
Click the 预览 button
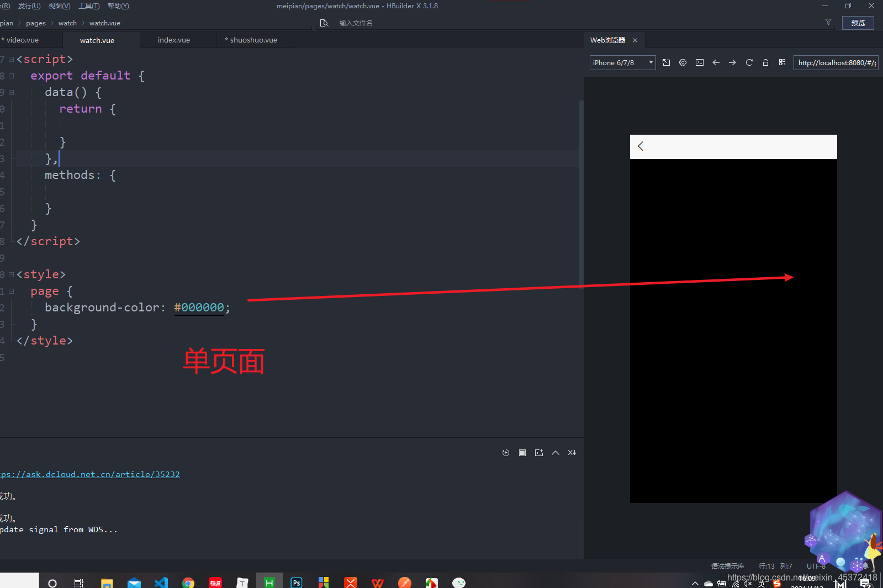click(x=858, y=23)
